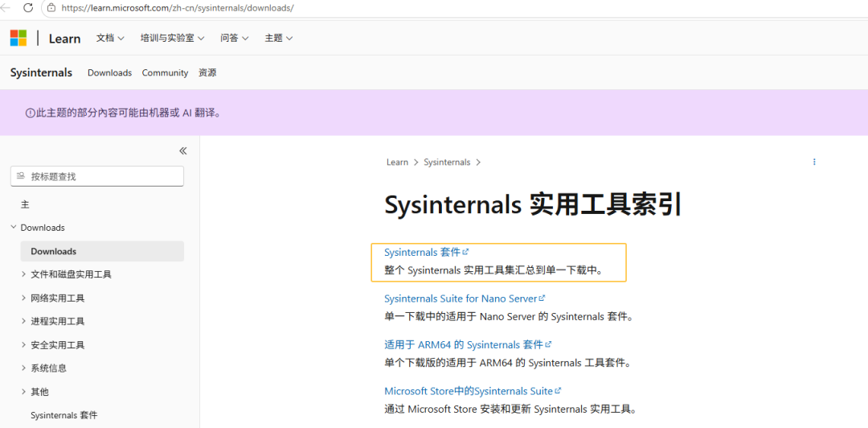Go to Community in sub-navigation

[x=165, y=72]
